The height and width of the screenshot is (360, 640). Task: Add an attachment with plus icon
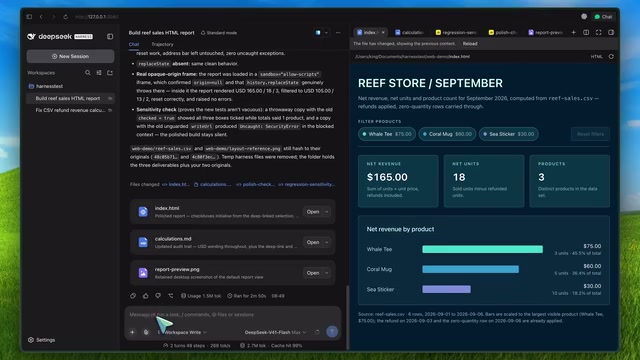pos(132,332)
